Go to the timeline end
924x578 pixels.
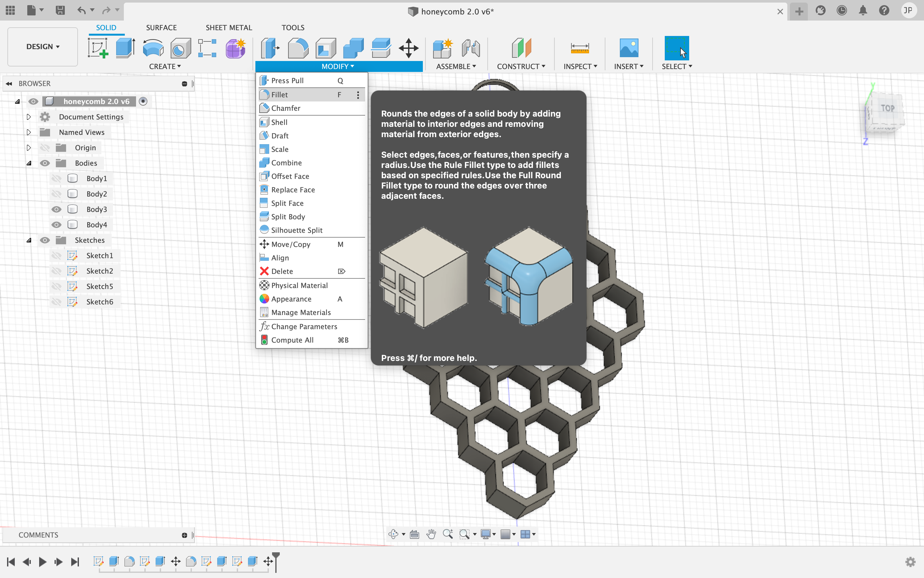coord(75,562)
